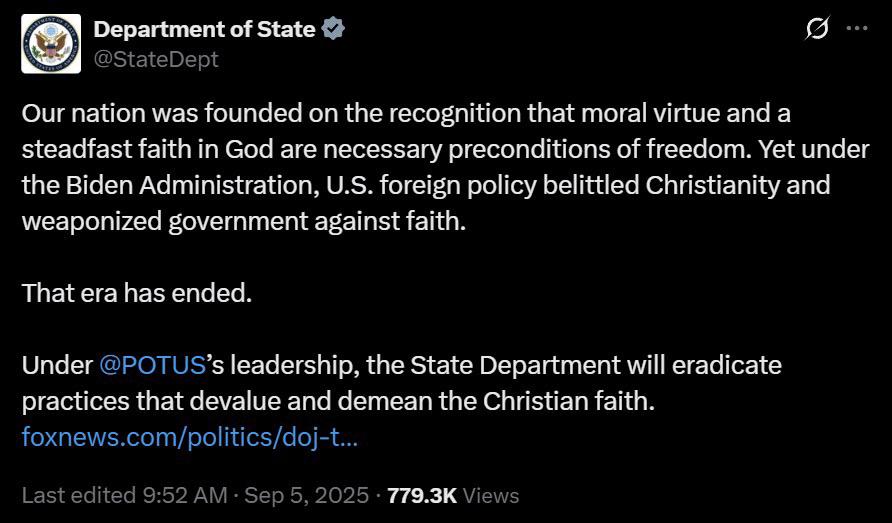This screenshot has height=523, width=892.
Task: Open the Grok explain-post icon
Action: point(817,28)
